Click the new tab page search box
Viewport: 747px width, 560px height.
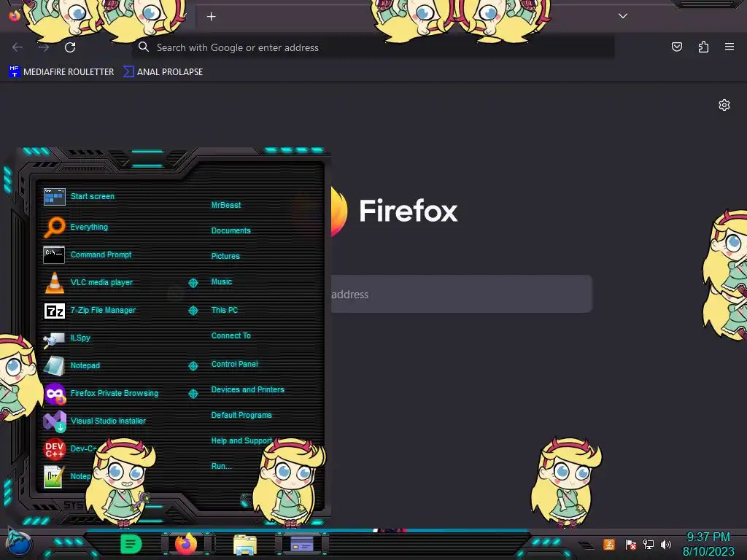pos(461,294)
